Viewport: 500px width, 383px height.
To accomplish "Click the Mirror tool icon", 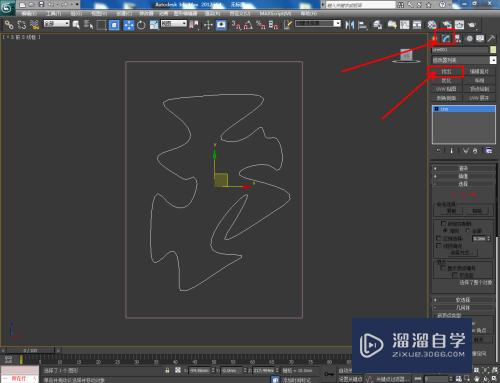I will pos(349,25).
